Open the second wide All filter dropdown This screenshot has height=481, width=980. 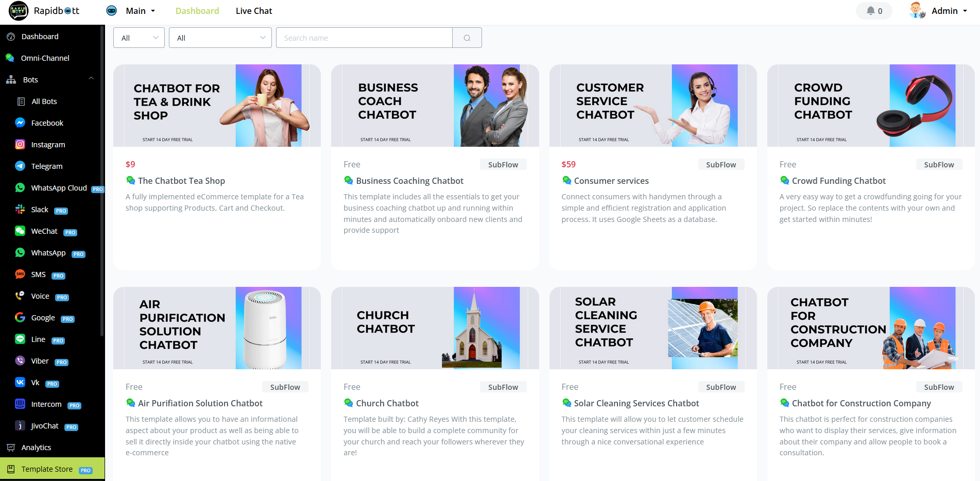pos(220,38)
